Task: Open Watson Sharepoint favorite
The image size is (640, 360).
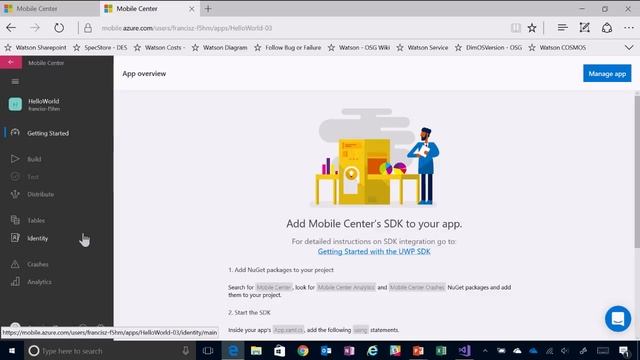Action: [x=36, y=48]
